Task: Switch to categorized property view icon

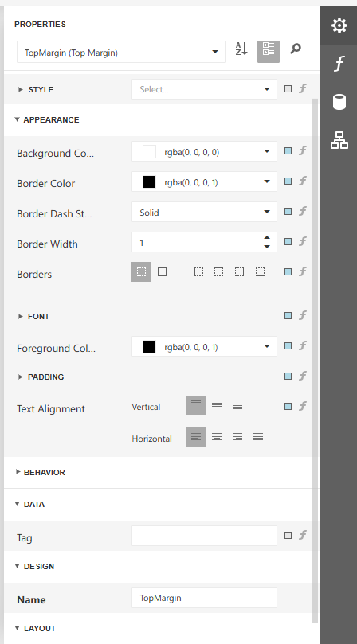Action: (x=269, y=52)
